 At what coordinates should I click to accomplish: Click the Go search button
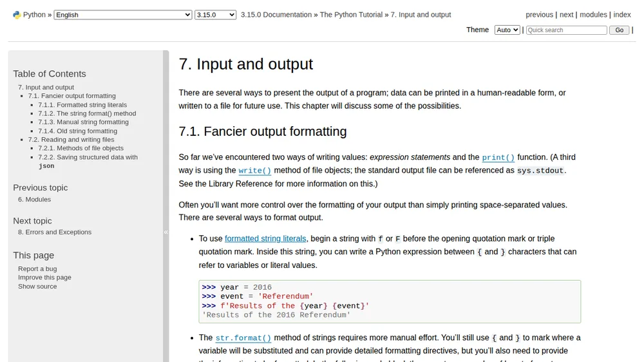(619, 30)
